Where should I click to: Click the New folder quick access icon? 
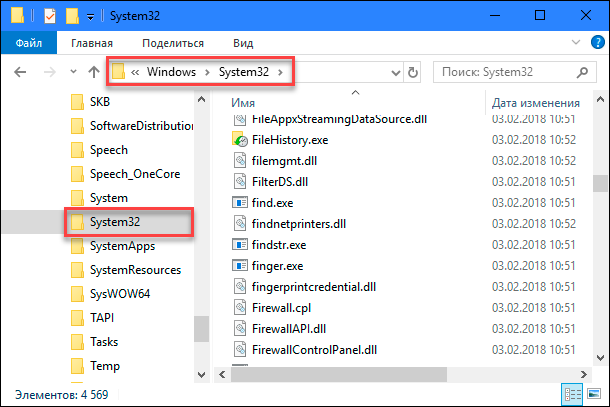72,16
